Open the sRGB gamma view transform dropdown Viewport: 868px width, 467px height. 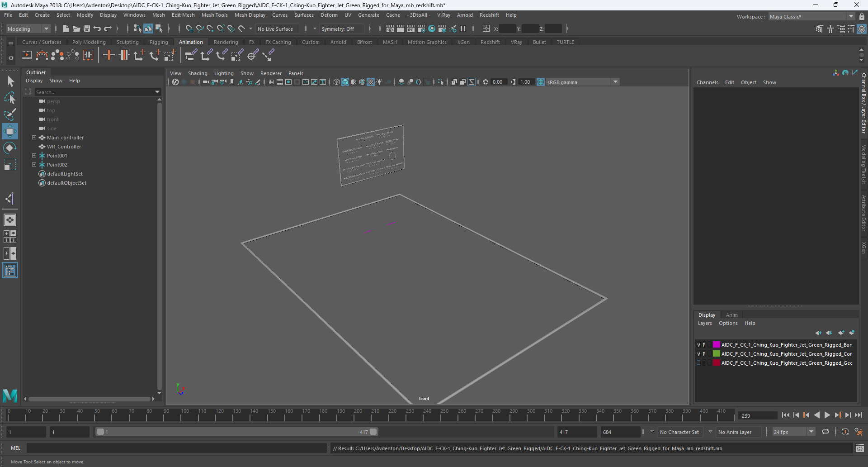[x=583, y=82]
